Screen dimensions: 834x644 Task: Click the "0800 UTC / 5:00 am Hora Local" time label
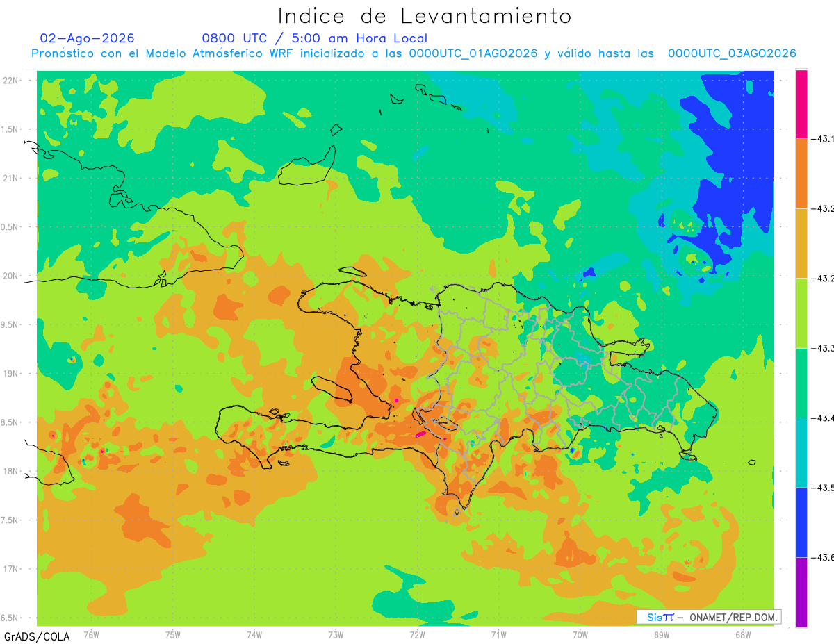coord(314,38)
